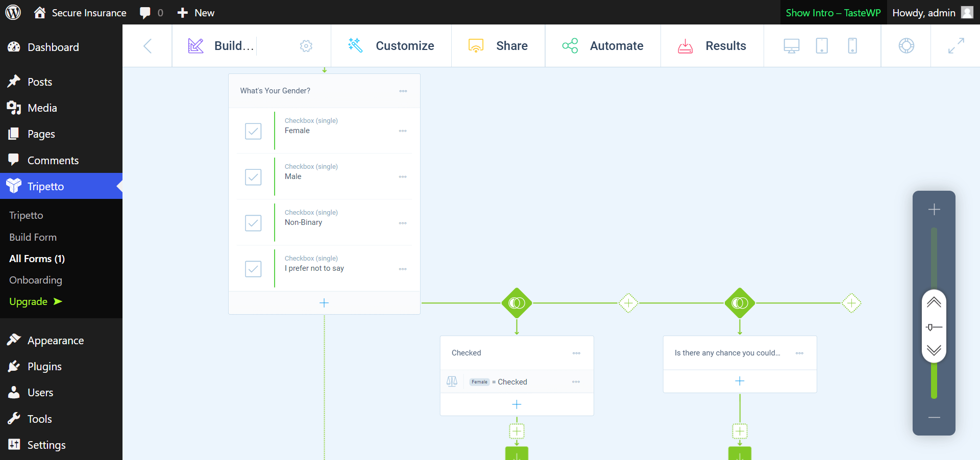Screen dimensions: 980x460
Task: Add condition with plus in Checked branch
Action: click(517, 404)
